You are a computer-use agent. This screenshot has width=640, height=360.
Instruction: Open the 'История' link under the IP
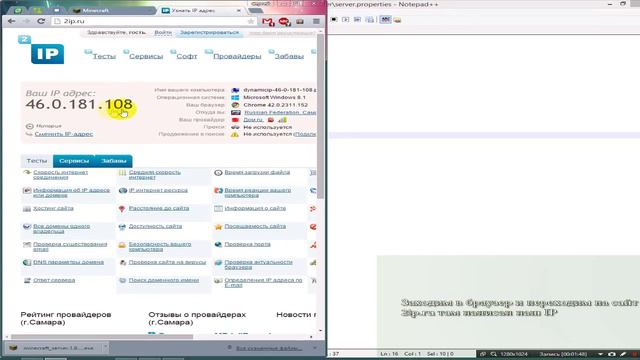tap(49, 126)
